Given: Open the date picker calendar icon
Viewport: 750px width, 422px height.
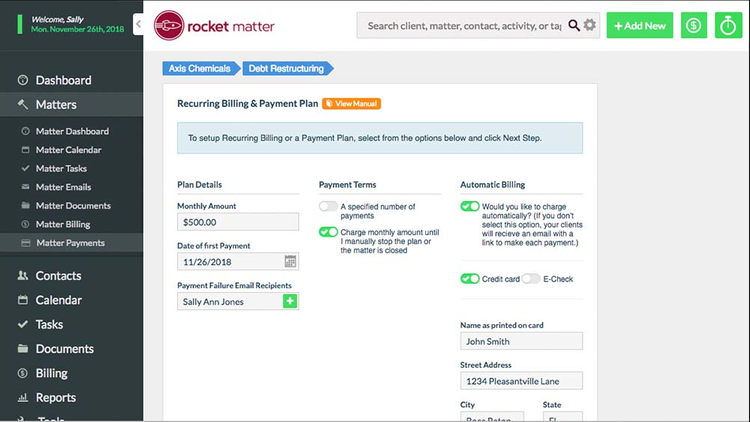Looking at the screenshot, I should [290, 261].
